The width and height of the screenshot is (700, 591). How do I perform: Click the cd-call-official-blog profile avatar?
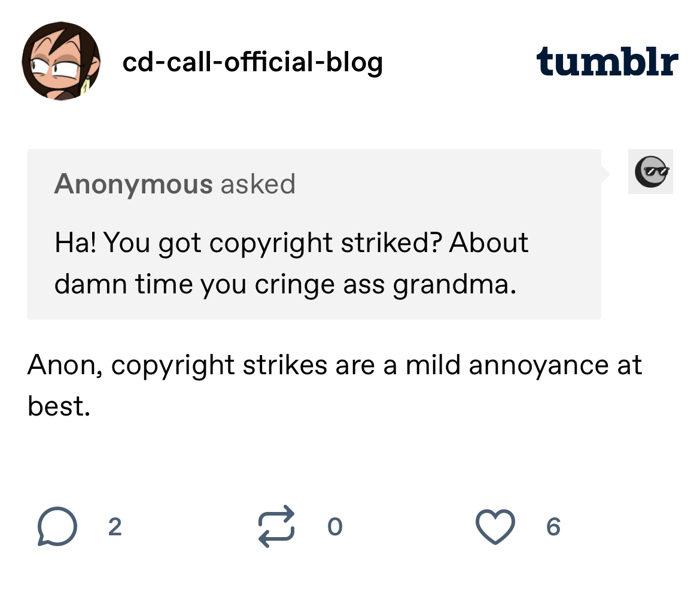pyautogui.click(x=60, y=62)
